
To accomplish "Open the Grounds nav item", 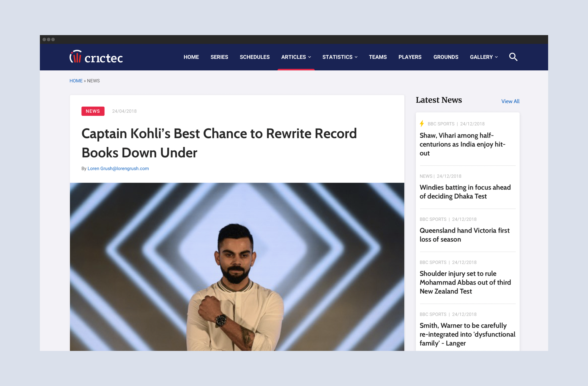I will tap(446, 57).
